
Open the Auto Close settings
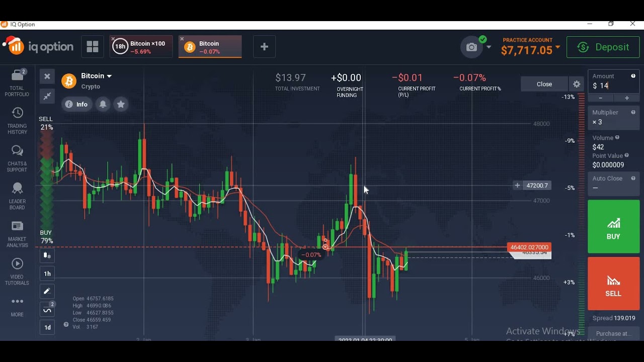coord(613,184)
